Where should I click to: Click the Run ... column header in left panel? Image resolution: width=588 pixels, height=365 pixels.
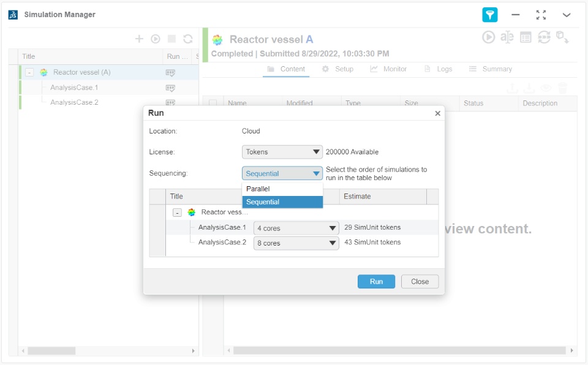(177, 56)
